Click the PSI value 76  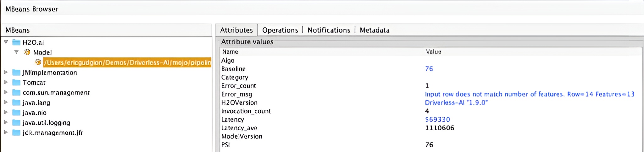(429, 145)
